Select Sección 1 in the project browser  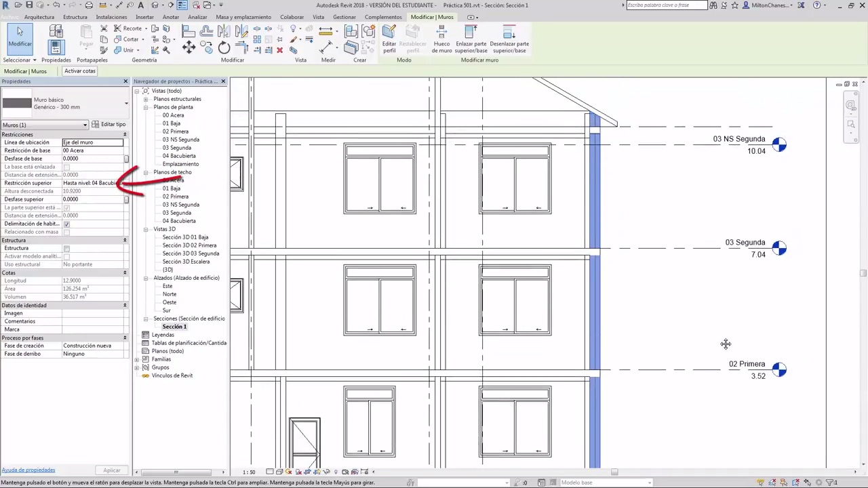[174, 326]
